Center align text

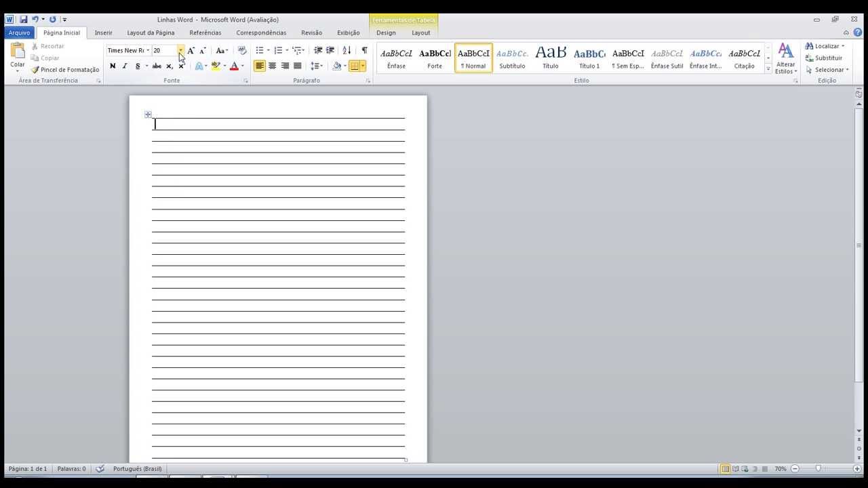(272, 66)
